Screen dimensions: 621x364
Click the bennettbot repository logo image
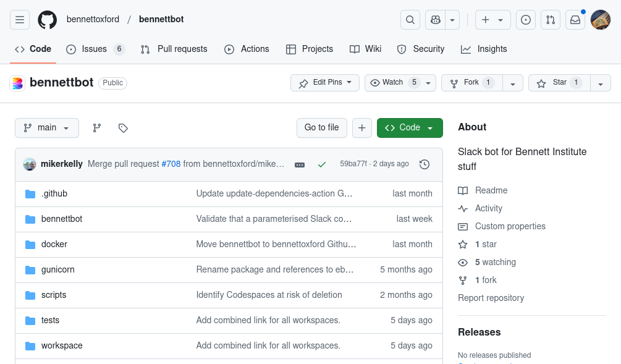17,83
